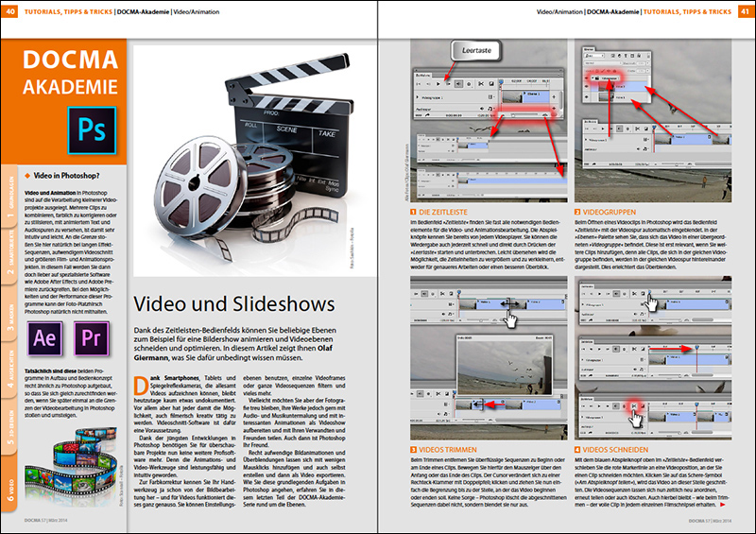
Task: Click heading 'VIDEOS TRIMMEN'
Action: (x=448, y=450)
